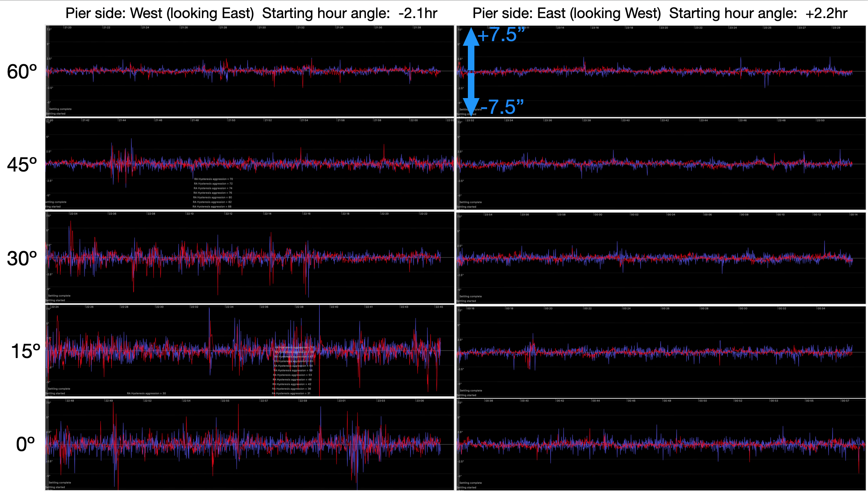Open the 45° West pier graph
868x493 pixels.
click(x=249, y=164)
